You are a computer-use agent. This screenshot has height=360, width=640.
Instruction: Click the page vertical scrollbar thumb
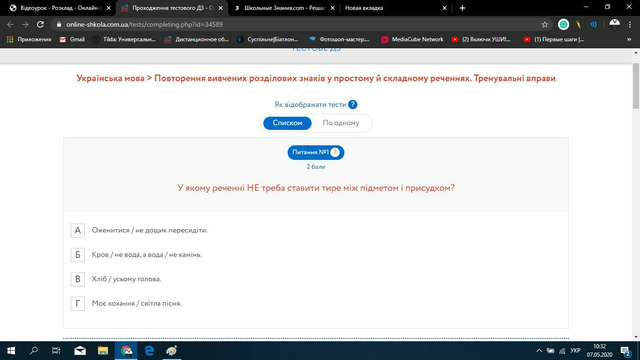tap(636, 86)
